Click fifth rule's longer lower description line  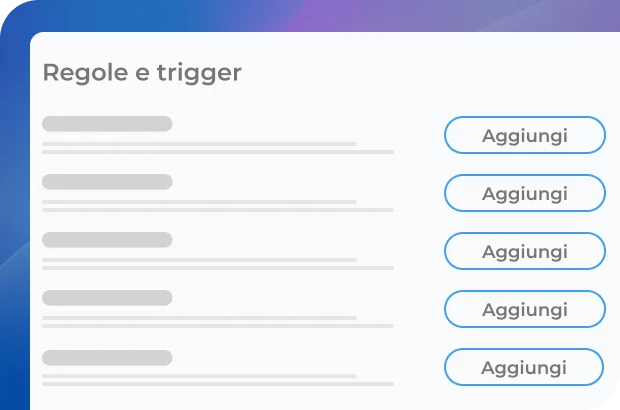coord(217,384)
